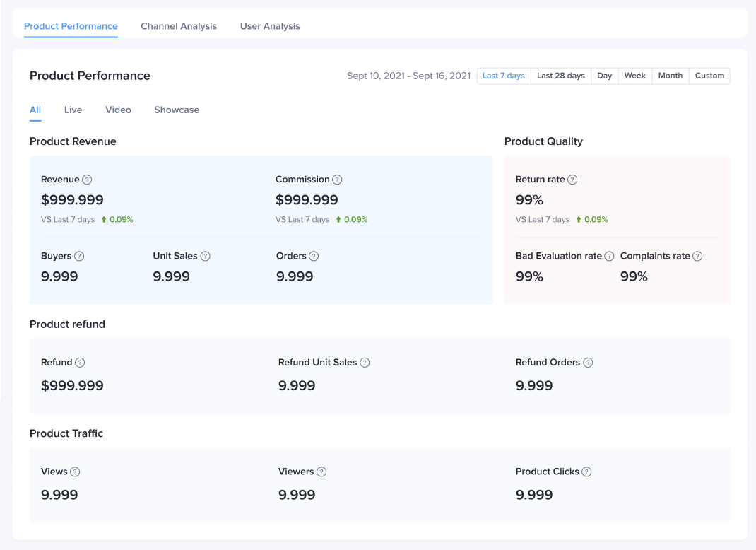
Task: Click the Viewers question mark icon
Action: (x=321, y=472)
